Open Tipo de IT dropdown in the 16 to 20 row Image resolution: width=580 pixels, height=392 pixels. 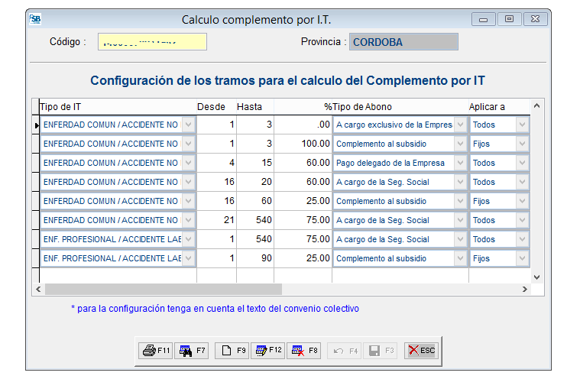tap(189, 182)
